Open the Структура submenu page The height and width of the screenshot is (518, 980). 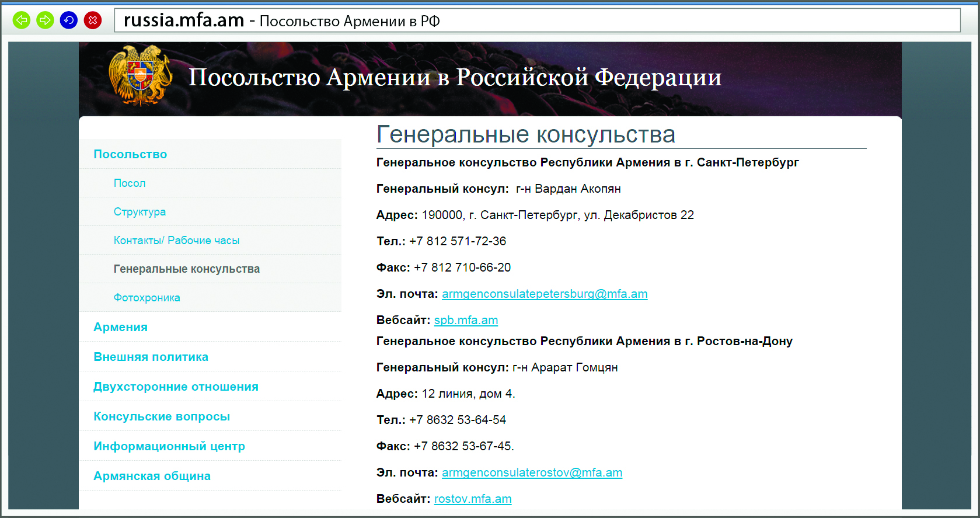click(x=139, y=212)
